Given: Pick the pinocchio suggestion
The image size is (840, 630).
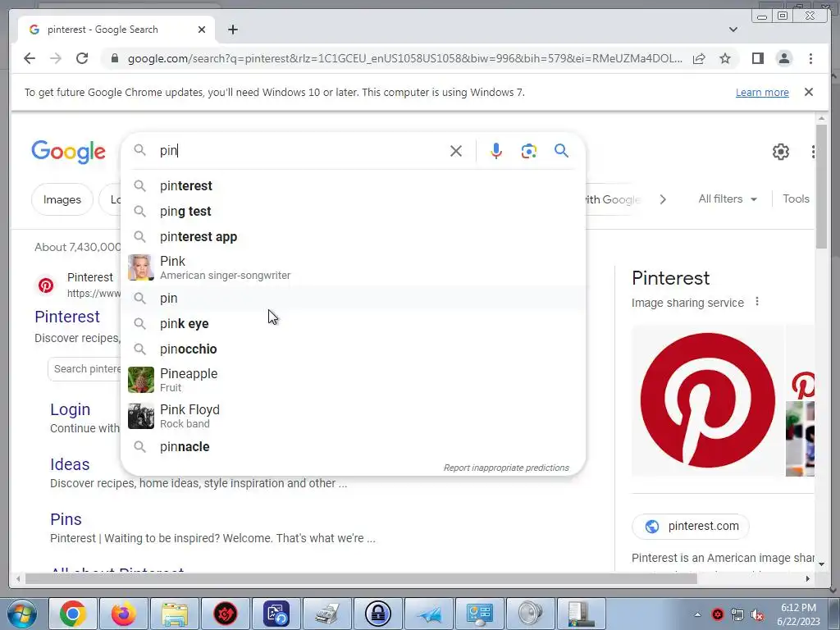Looking at the screenshot, I should click(354, 349).
